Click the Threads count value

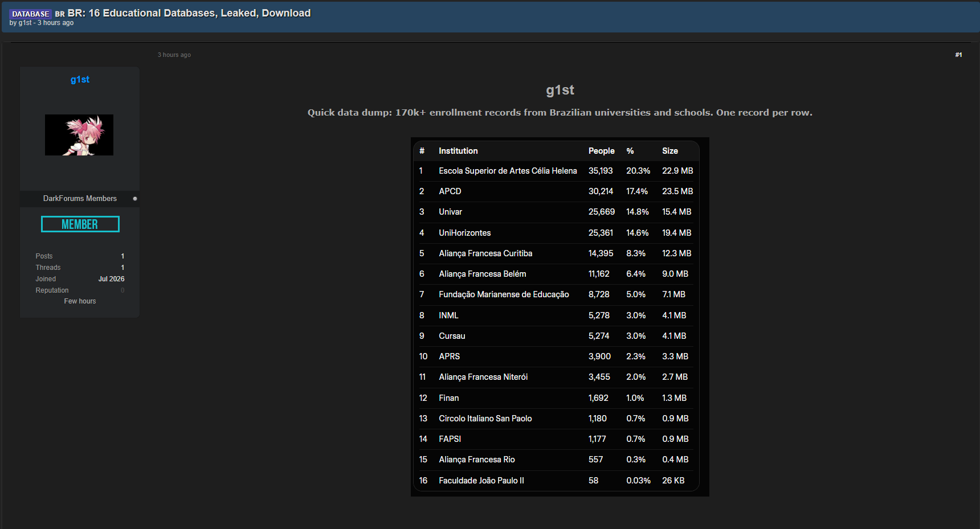pos(122,268)
